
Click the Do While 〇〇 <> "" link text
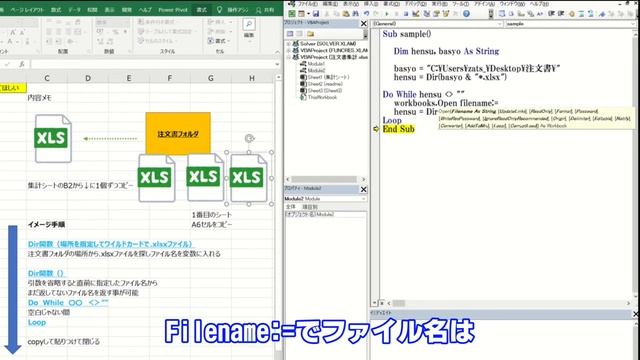click(x=68, y=303)
